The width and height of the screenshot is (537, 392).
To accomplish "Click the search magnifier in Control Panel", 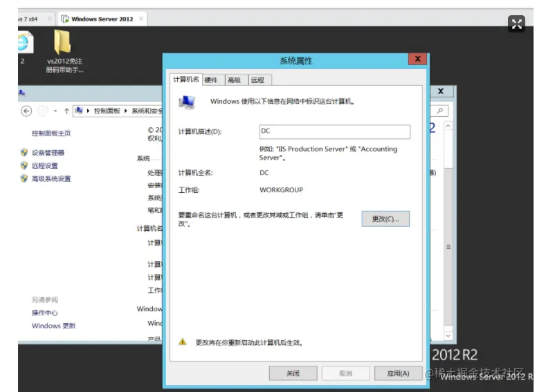I will pyautogui.click(x=440, y=111).
